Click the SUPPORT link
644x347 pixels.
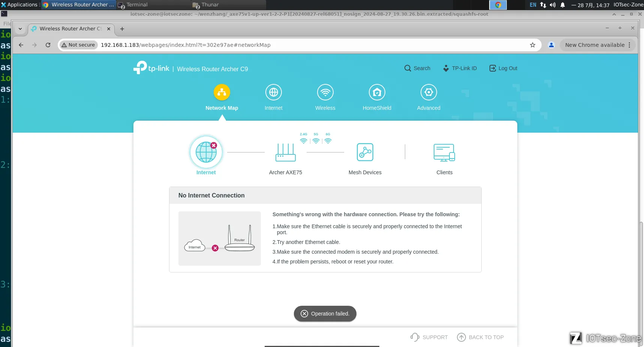(429, 337)
